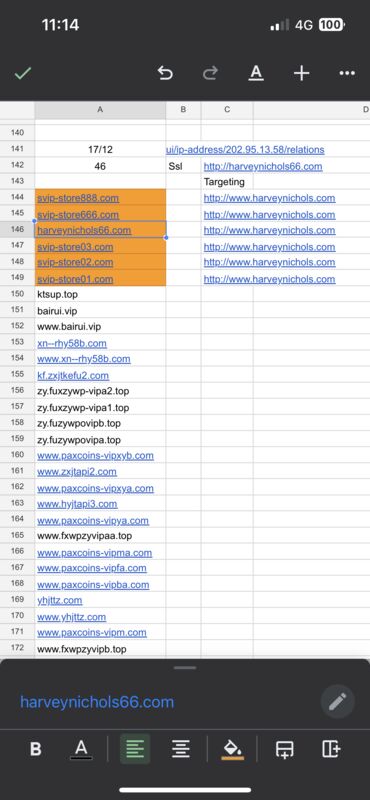Tap the insert column icon
The width and height of the screenshot is (370, 800).
pos(331,749)
